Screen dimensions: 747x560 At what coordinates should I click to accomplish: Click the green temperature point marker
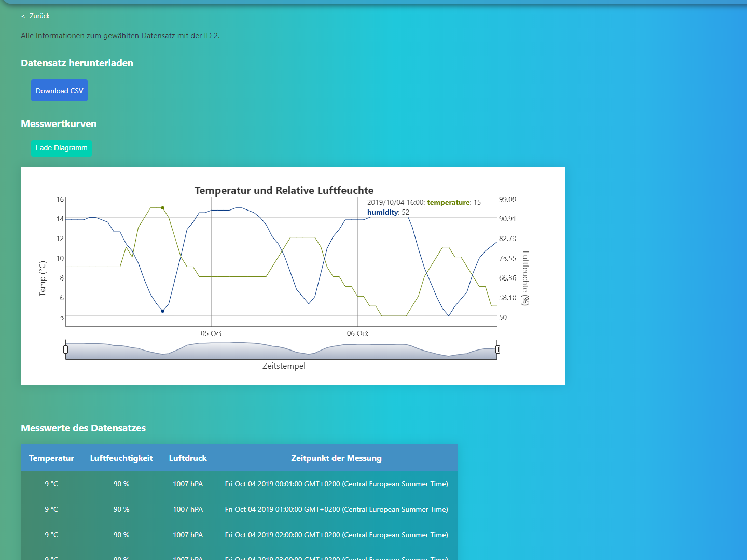click(x=163, y=208)
